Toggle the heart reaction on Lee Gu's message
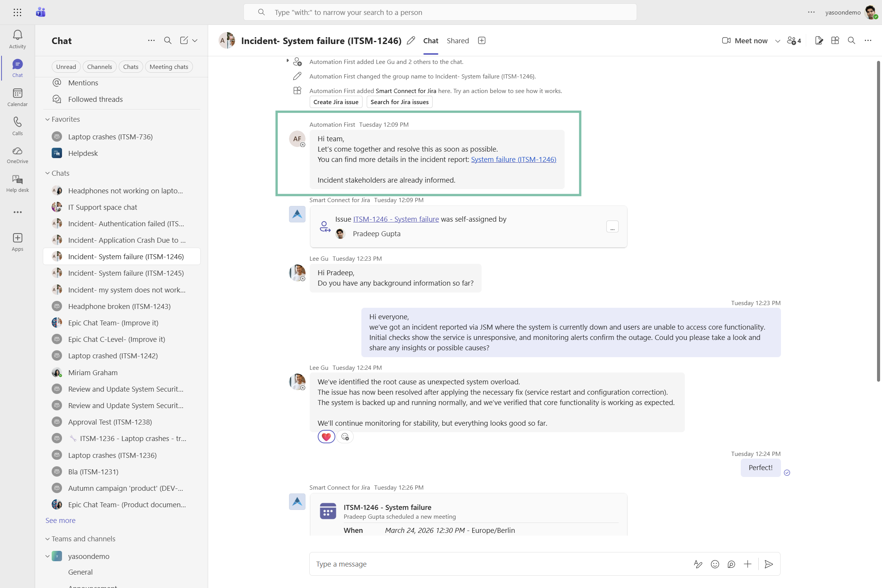882x588 pixels. [x=326, y=436]
